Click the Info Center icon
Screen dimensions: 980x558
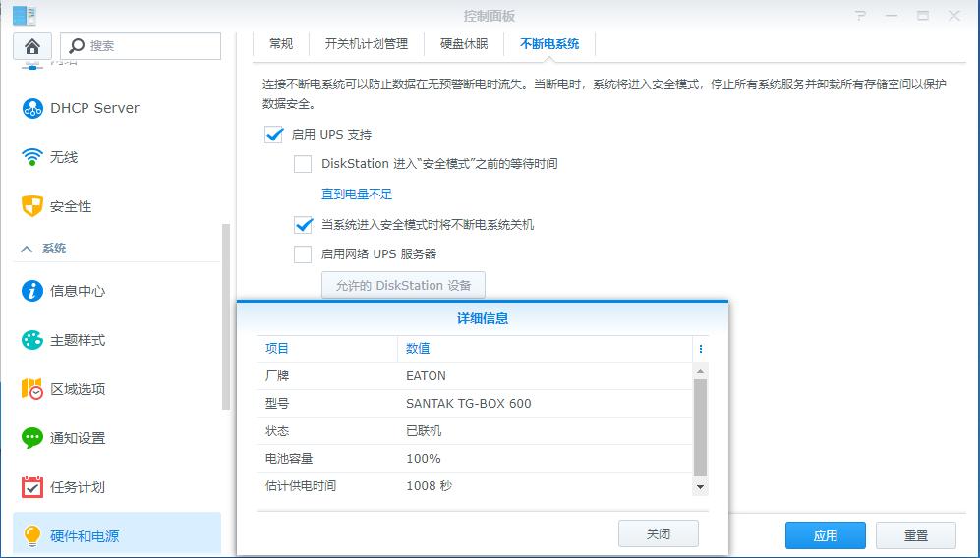(31, 291)
